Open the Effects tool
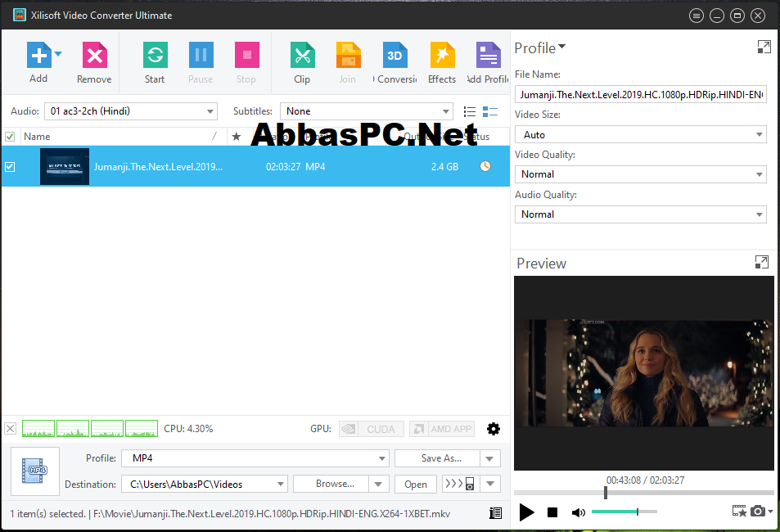This screenshot has height=532, width=780. [442, 55]
